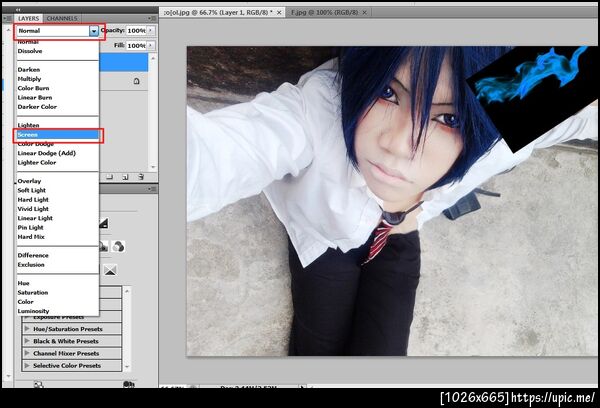Expand Channel Mixer Presets
The height and width of the screenshot is (408, 600).
(27, 353)
